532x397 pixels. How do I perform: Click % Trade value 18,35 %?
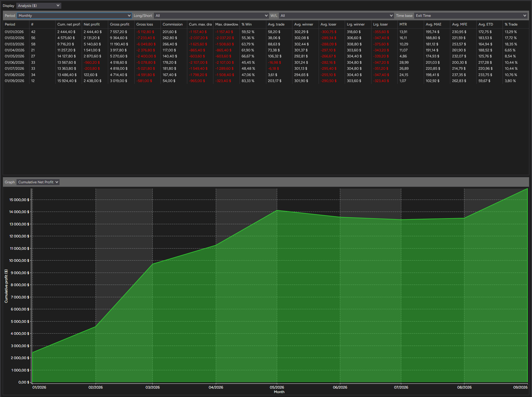[x=511, y=44]
